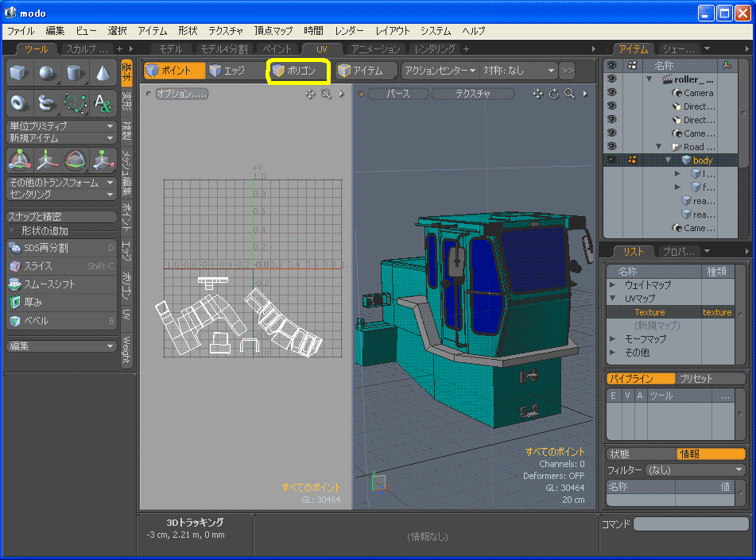Select the Torus primitive tool
The image size is (756, 560).
point(18,102)
